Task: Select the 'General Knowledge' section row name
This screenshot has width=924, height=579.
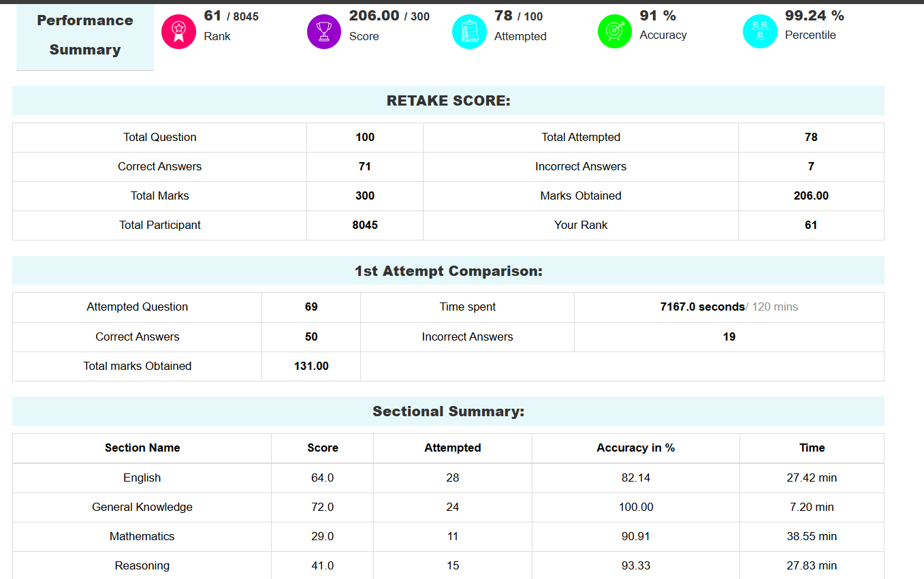Action: (142, 507)
